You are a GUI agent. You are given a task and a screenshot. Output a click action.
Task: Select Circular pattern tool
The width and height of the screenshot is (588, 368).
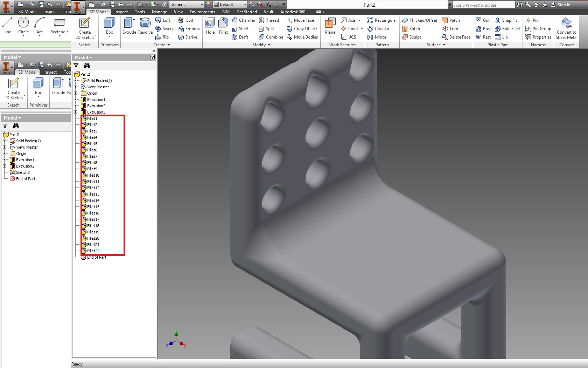378,29
